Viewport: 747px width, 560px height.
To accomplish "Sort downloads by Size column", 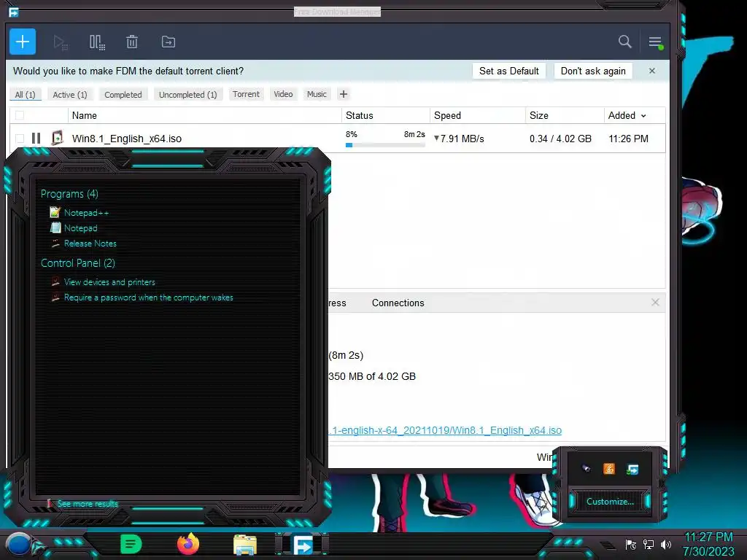I will [x=539, y=115].
